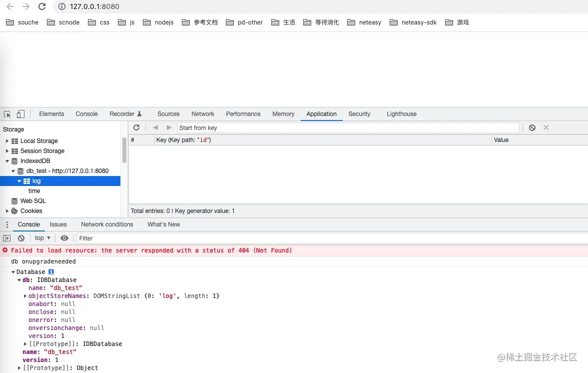Collapse the IndexedDB tree node
This screenshot has height=373, width=588.
(7, 161)
